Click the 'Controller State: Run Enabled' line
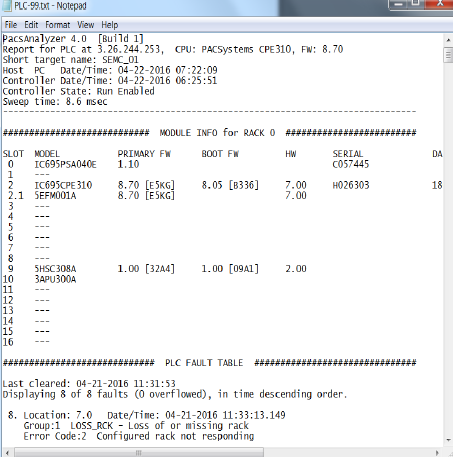 click(78, 91)
